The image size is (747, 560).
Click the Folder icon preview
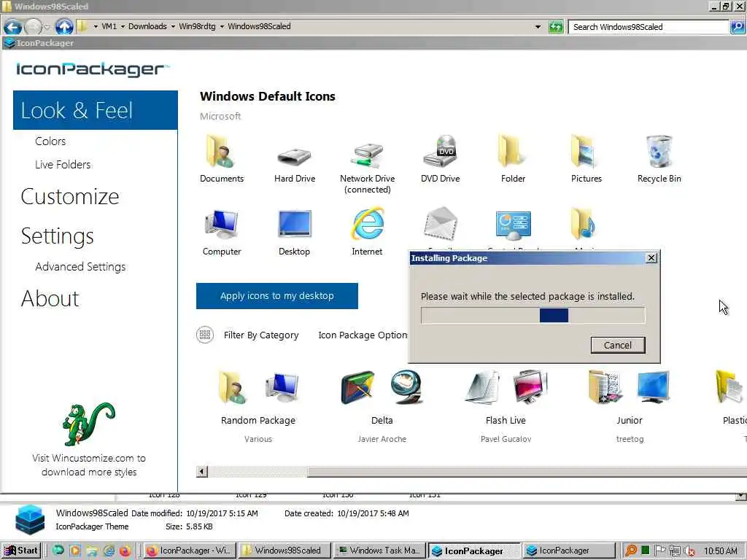click(x=512, y=152)
